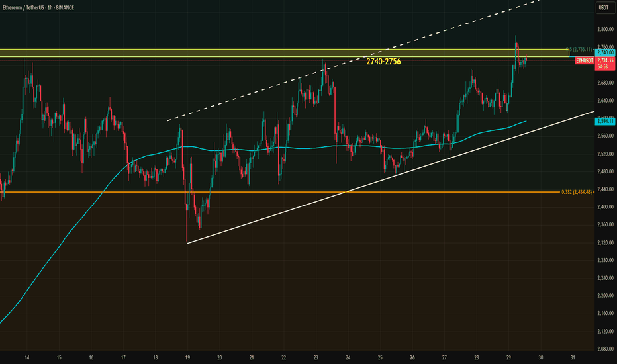Select the red ETHUSDT symbol label
The image size is (617, 364).
(585, 61)
